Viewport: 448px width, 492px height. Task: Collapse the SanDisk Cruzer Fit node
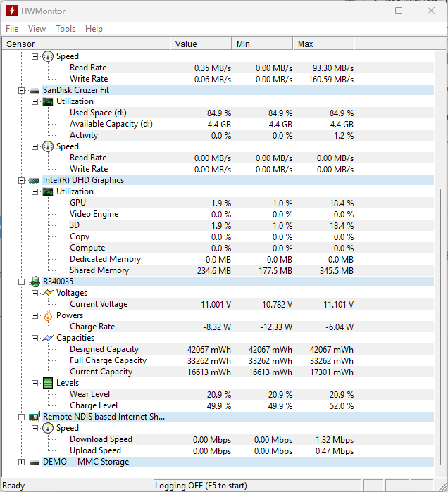[22, 90]
